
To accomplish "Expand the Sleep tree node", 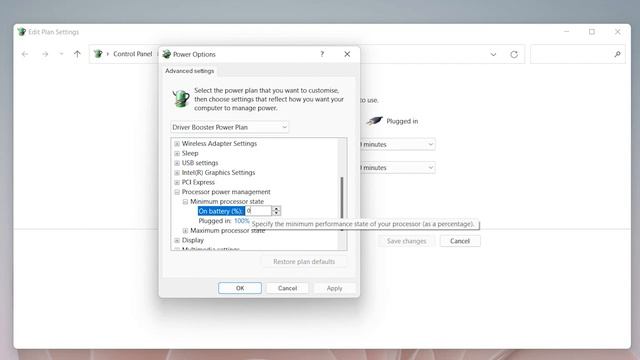I will [x=177, y=153].
